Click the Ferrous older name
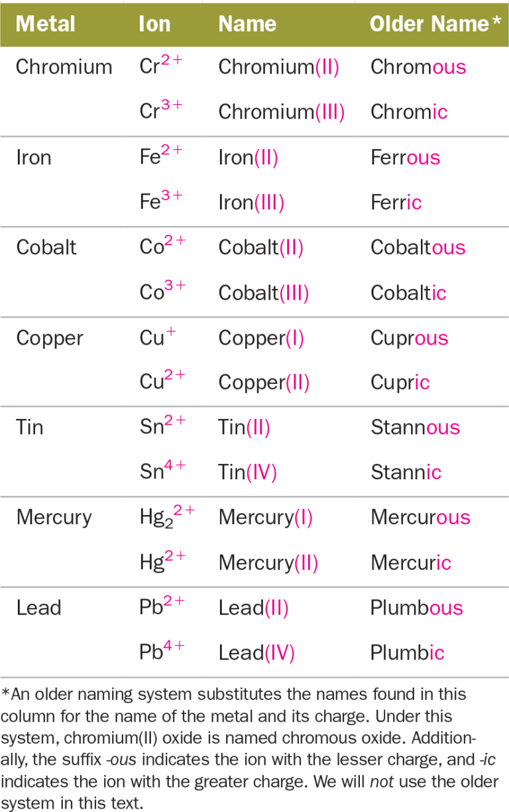 [x=405, y=158]
